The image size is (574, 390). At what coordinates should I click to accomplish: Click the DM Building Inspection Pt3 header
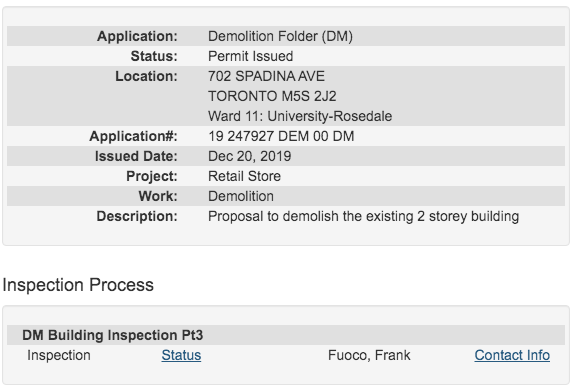click(112, 335)
